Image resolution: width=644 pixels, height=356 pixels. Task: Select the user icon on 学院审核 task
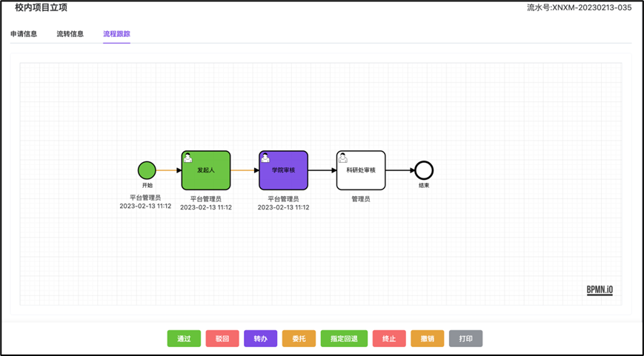coord(265,158)
